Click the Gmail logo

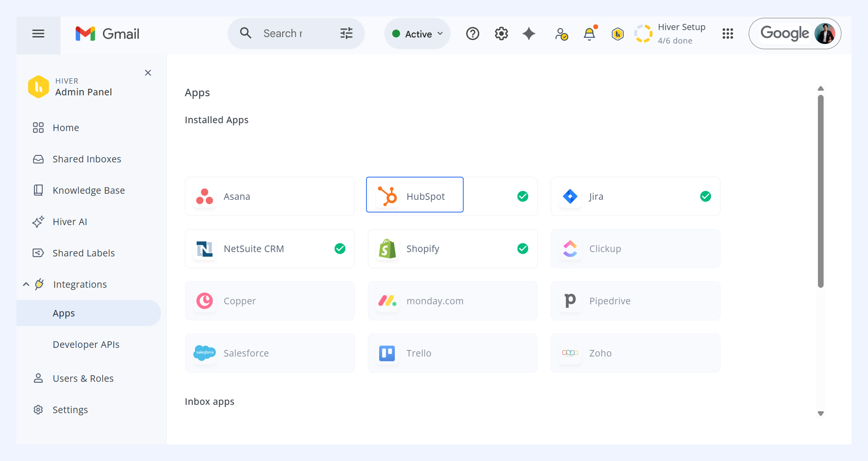click(x=108, y=34)
